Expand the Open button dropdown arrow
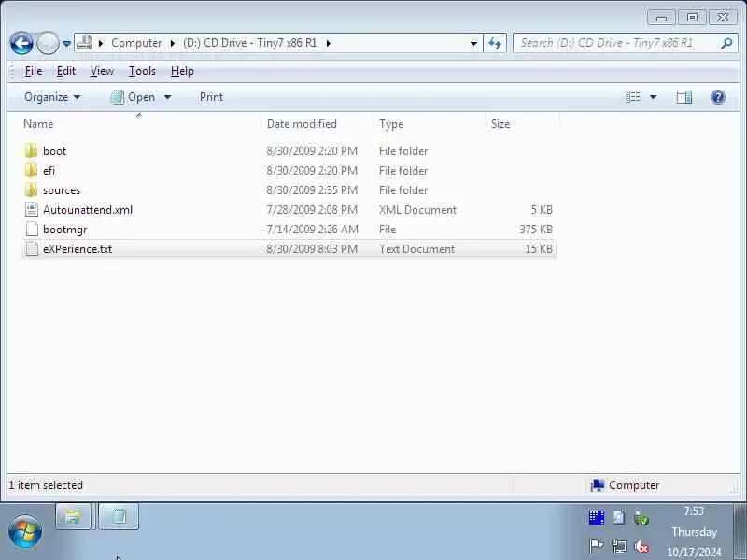 (x=168, y=97)
